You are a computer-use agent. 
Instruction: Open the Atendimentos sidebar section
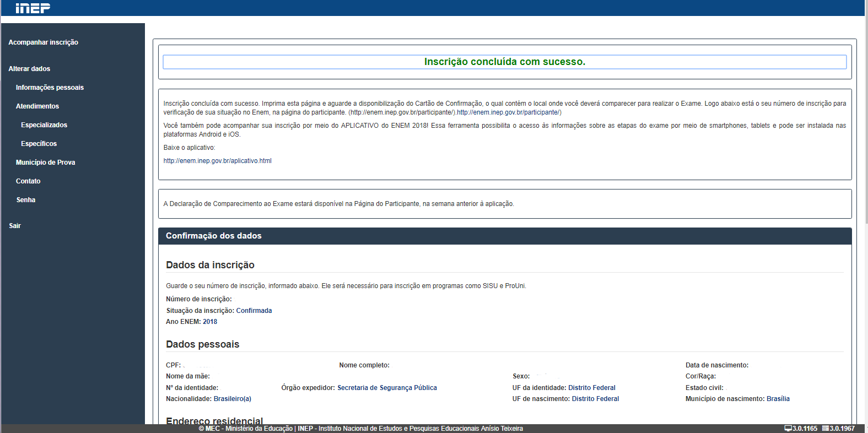37,106
